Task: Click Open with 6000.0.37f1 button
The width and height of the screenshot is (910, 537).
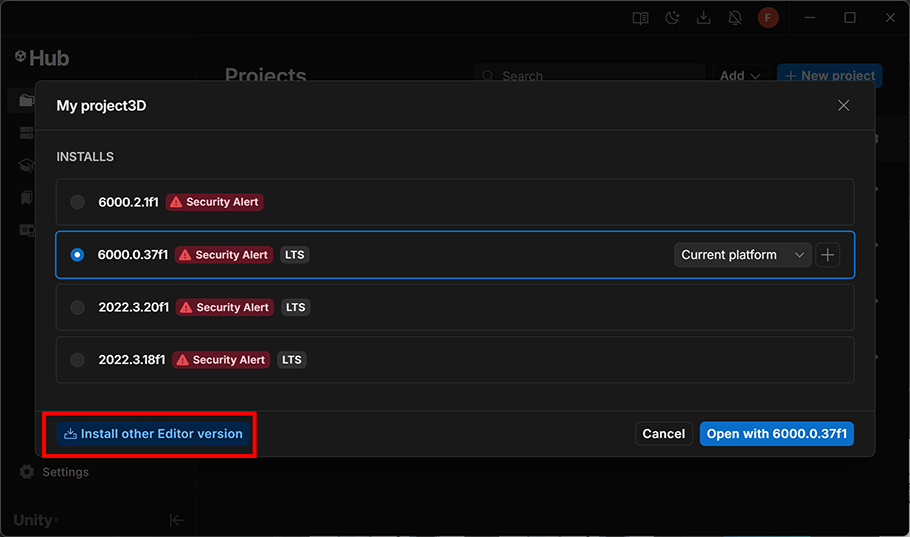Action: pos(777,433)
